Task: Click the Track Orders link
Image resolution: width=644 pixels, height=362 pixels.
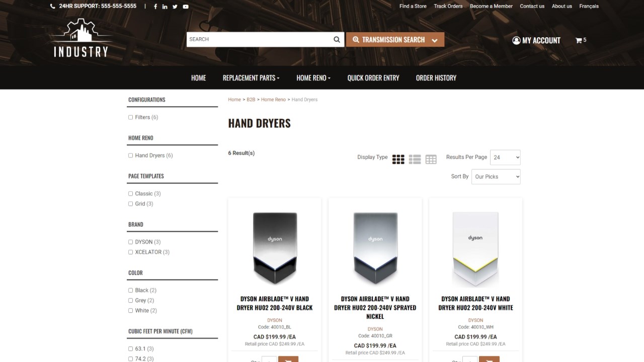Action: 448,6
